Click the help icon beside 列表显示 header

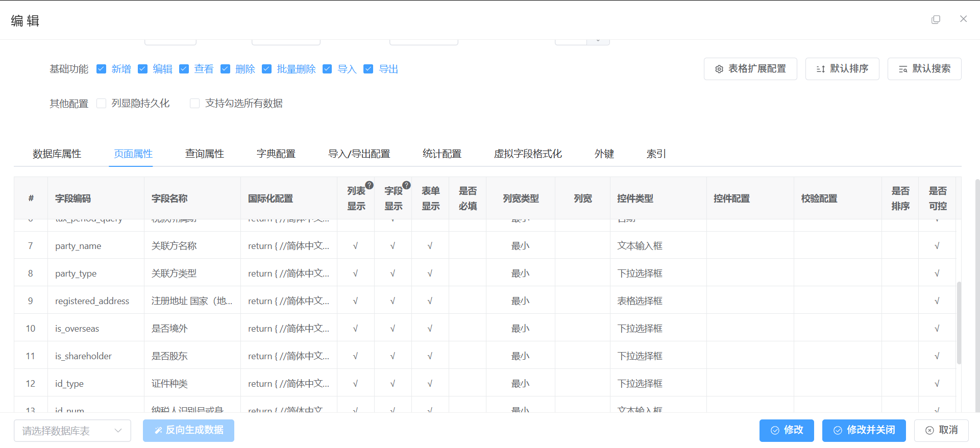pos(369,185)
